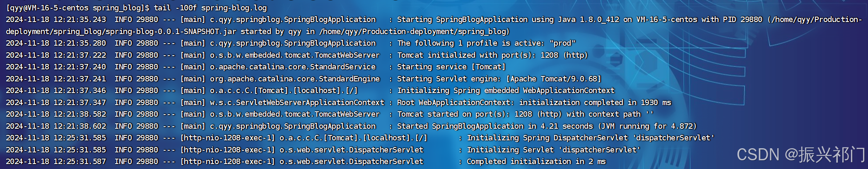868x169 pixels.
Task: Click Initializing Spring DispatcherServlet message
Action: pyautogui.click(x=591, y=138)
